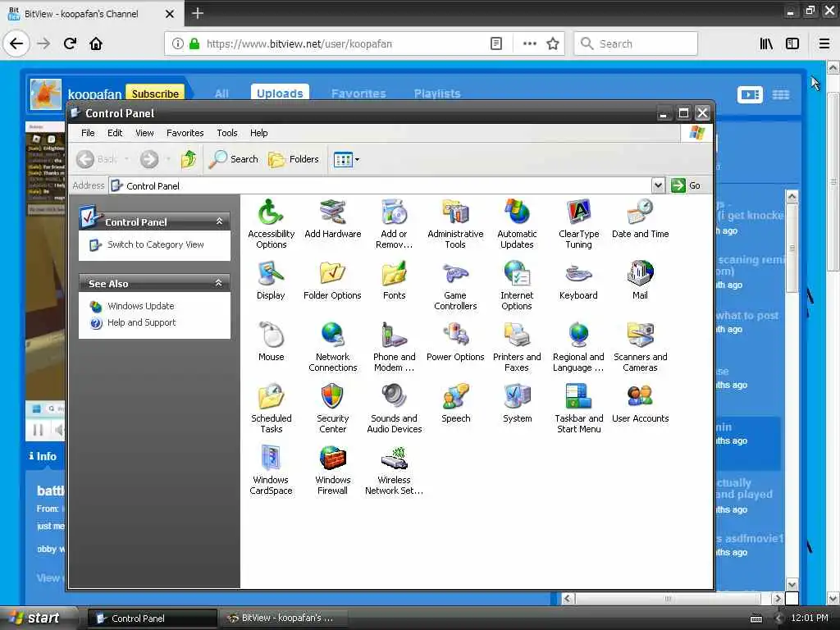
Task: Go to browser home page
Action: coord(96,43)
